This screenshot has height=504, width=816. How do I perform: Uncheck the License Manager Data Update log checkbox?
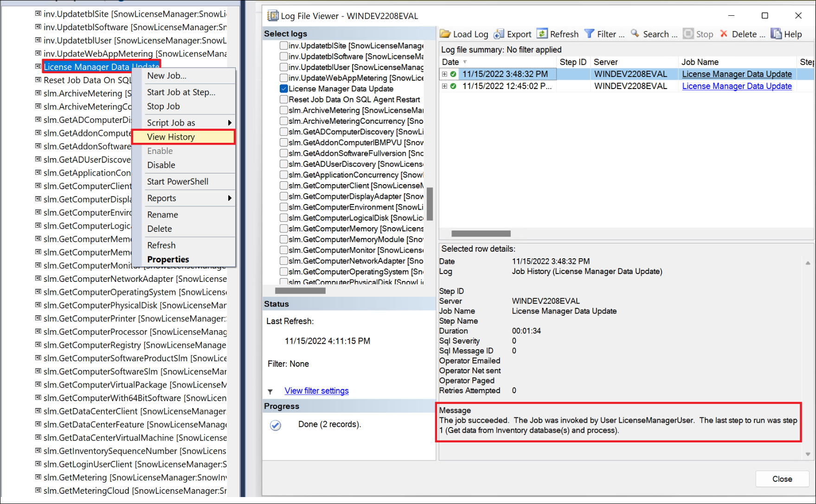coord(284,89)
